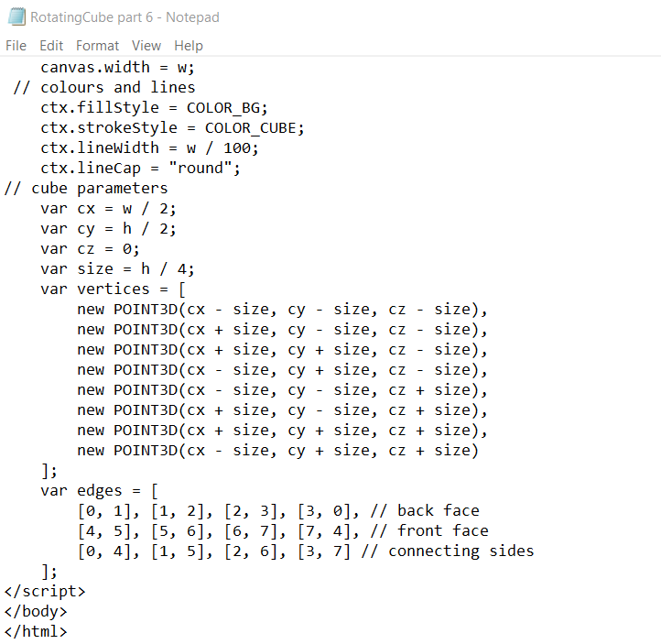Open the Format menu

[x=97, y=46]
